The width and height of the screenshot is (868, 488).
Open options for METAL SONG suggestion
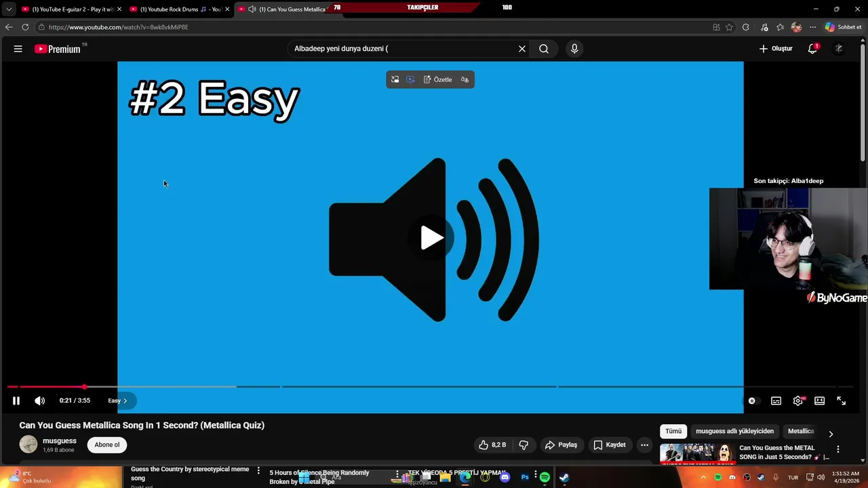click(838, 449)
